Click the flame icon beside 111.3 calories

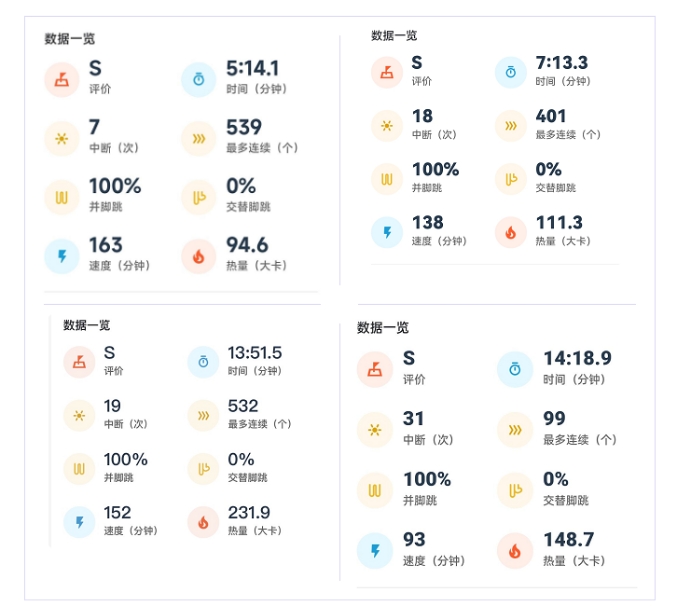(x=511, y=233)
